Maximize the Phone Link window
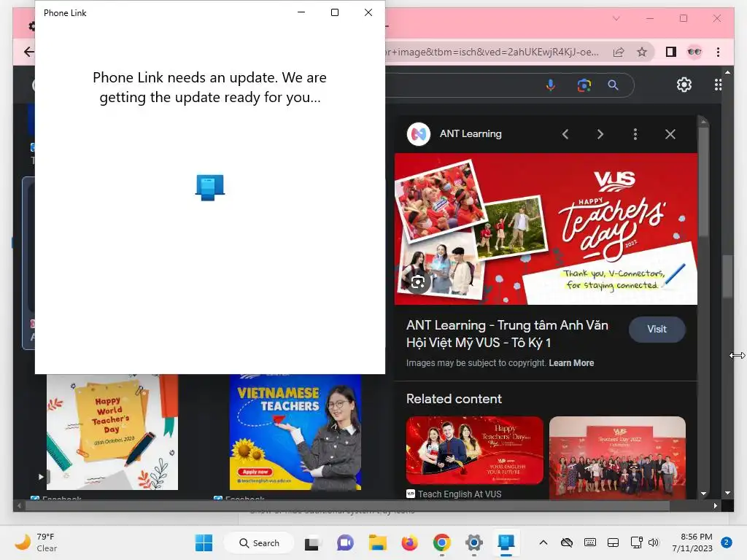 pyautogui.click(x=335, y=12)
